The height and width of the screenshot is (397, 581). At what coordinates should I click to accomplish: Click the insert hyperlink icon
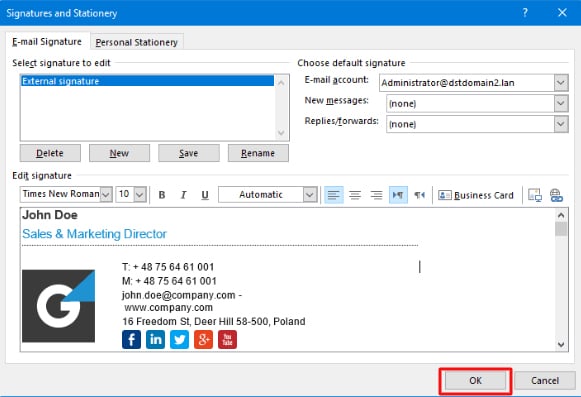pyautogui.click(x=556, y=195)
